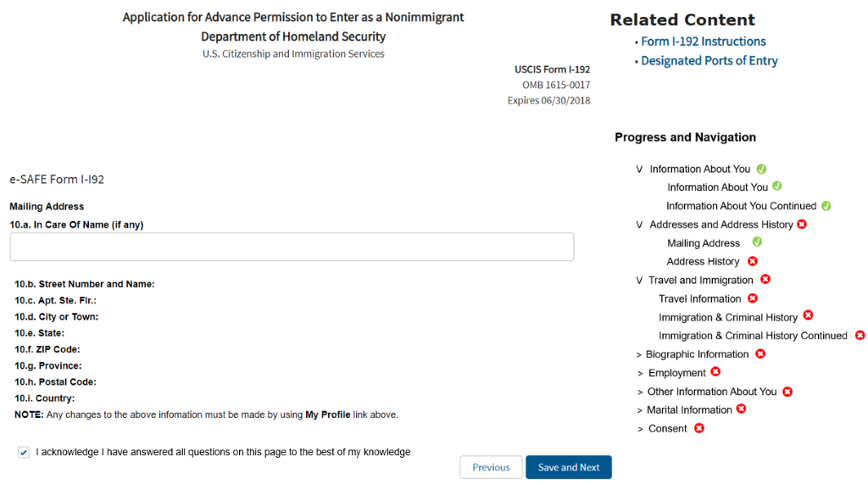Expand the Other Information About You section
Image resolution: width=868 pixels, height=484 pixels.
click(640, 392)
